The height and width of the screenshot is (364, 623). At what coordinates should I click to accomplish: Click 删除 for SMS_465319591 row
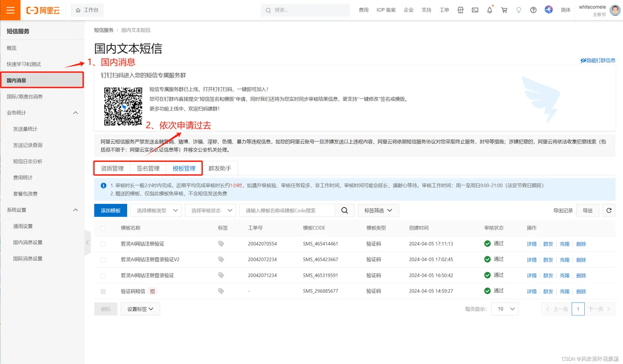(x=581, y=275)
